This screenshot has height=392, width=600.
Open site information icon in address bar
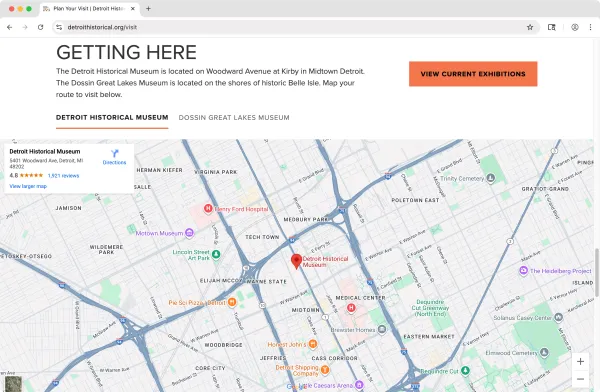point(59,27)
